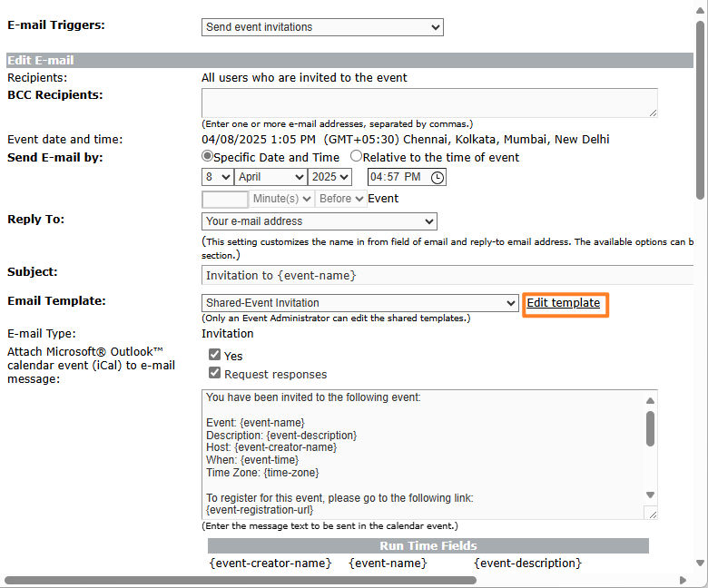Select the Specific Date and Time radio button
This screenshot has width=708, height=588.
pos(207,156)
